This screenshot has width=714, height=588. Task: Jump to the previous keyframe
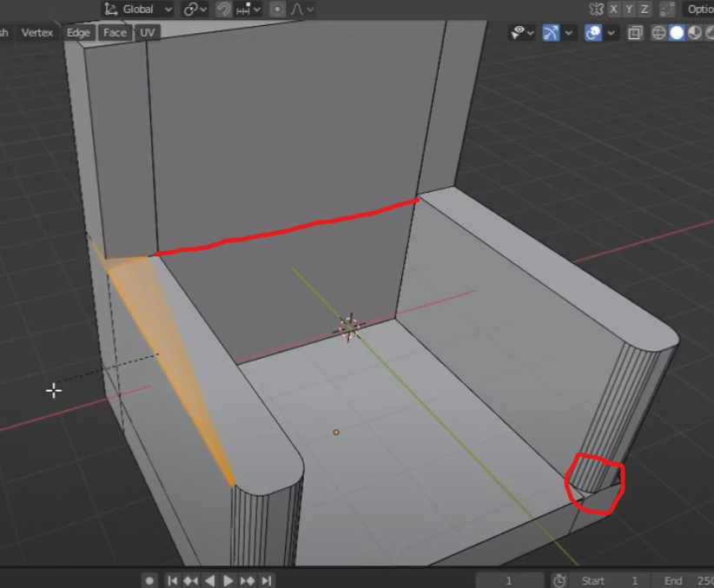(190, 581)
